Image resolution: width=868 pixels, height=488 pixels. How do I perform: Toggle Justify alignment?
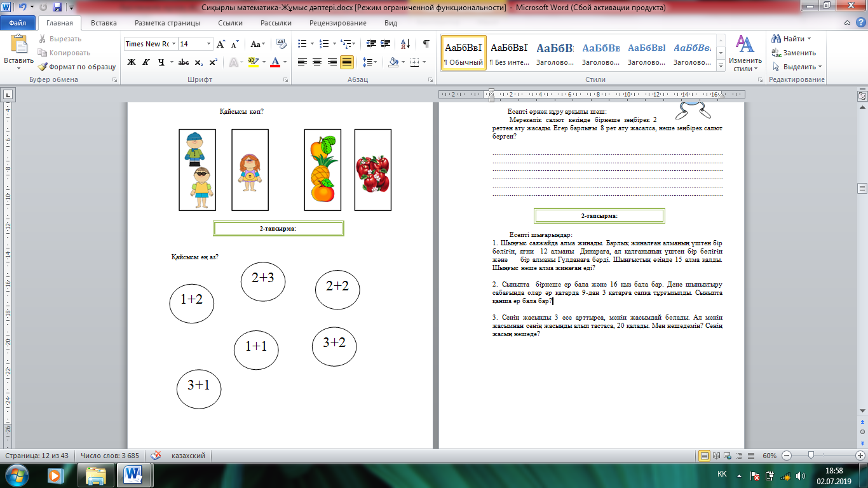point(347,62)
